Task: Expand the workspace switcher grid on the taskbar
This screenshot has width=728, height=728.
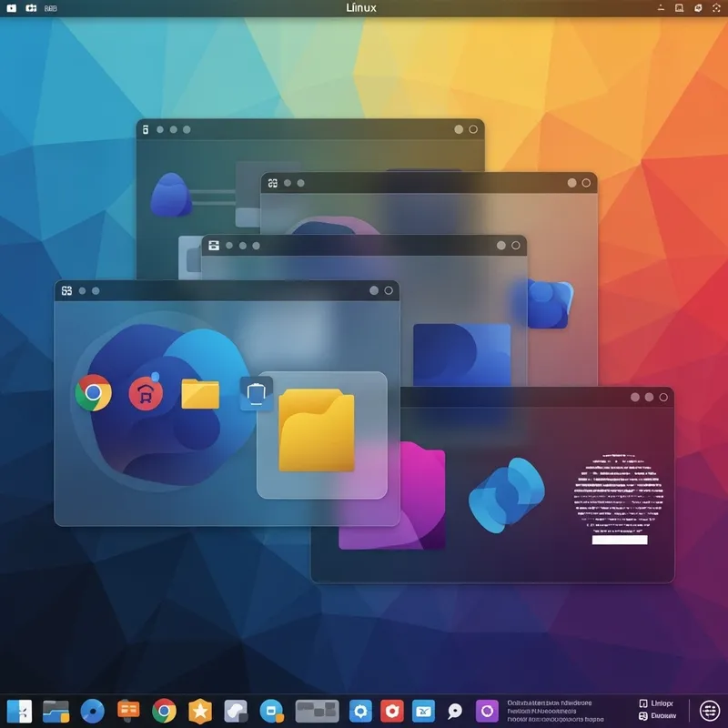Action: pyautogui.click(x=317, y=711)
